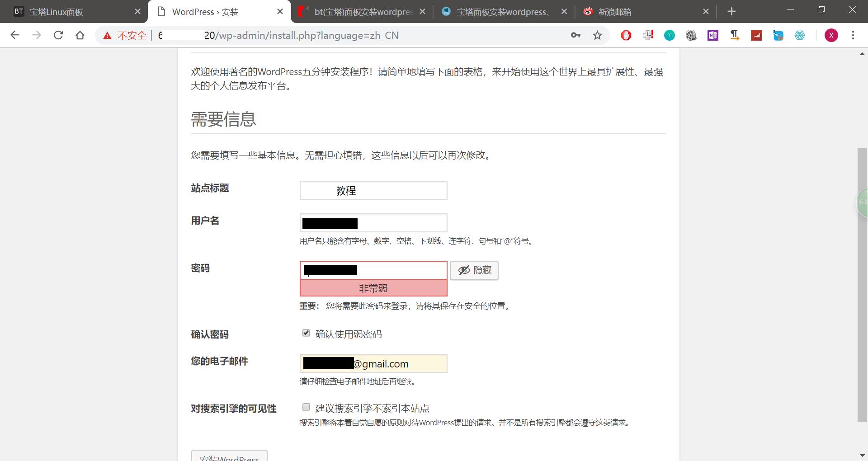Open the green 'm' extension icon
868x461 pixels.
tap(670, 35)
